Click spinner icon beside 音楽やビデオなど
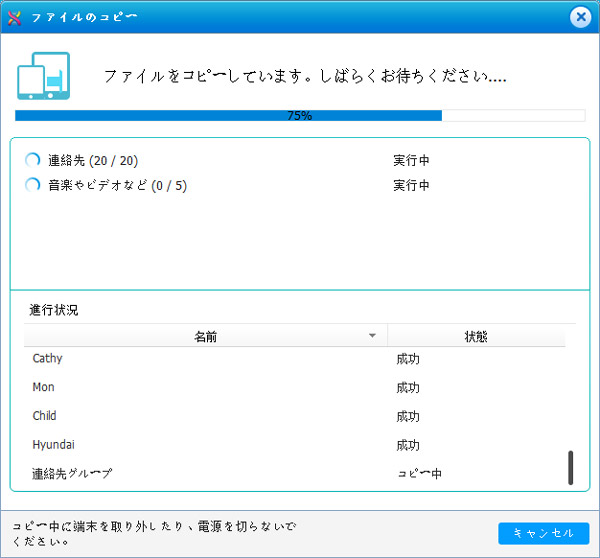 [33, 185]
